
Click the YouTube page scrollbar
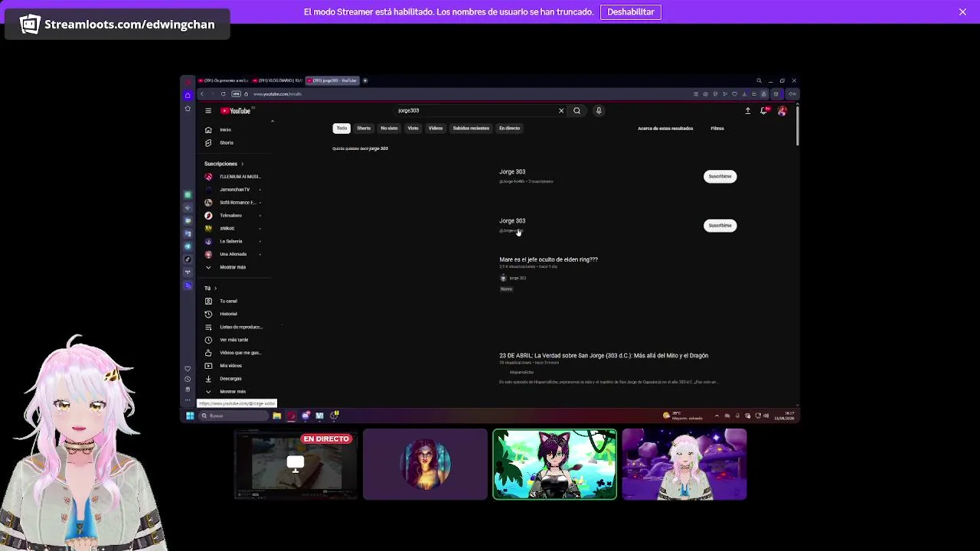point(797,126)
